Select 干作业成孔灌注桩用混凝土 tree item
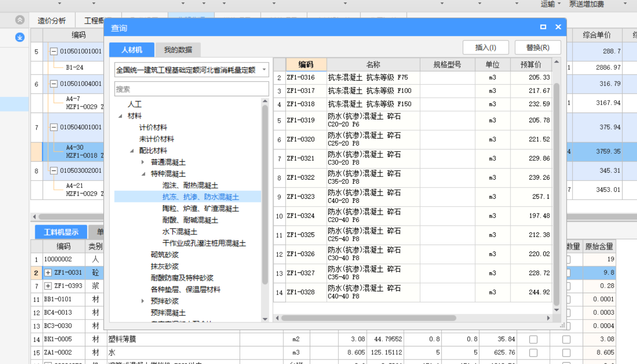Viewport: 637px width, 364px height. click(x=204, y=244)
